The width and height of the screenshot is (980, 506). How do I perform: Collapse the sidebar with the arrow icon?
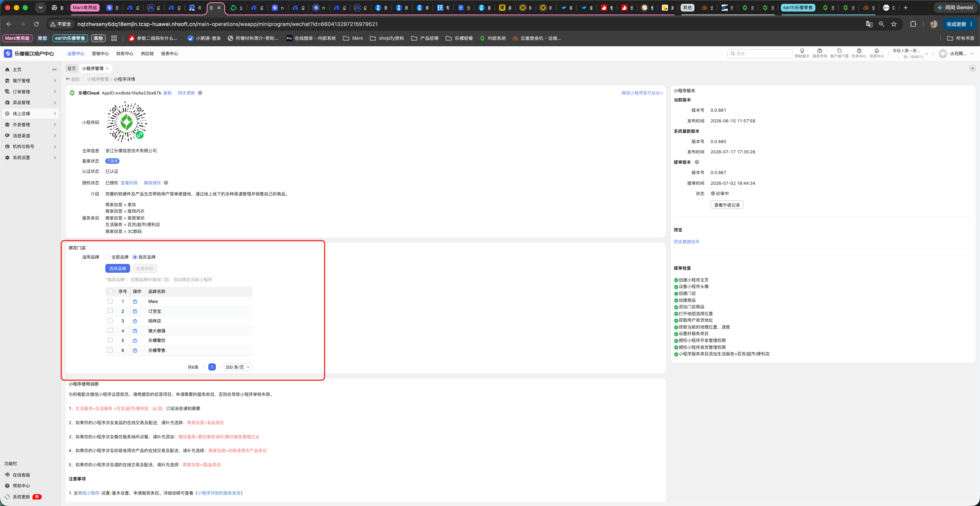pos(54,70)
